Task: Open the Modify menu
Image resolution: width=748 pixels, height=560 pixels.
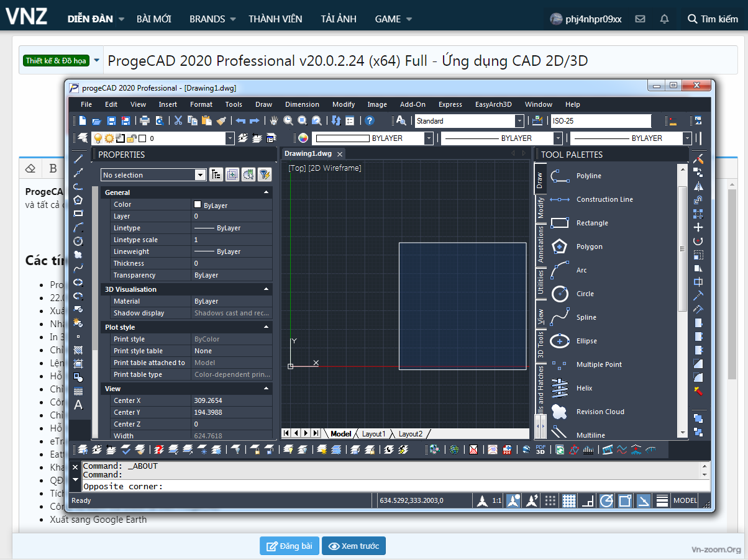Action: pyautogui.click(x=344, y=104)
